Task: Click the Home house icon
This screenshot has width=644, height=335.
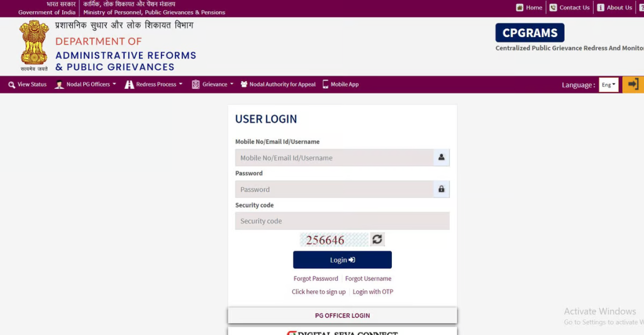Action: tap(519, 8)
